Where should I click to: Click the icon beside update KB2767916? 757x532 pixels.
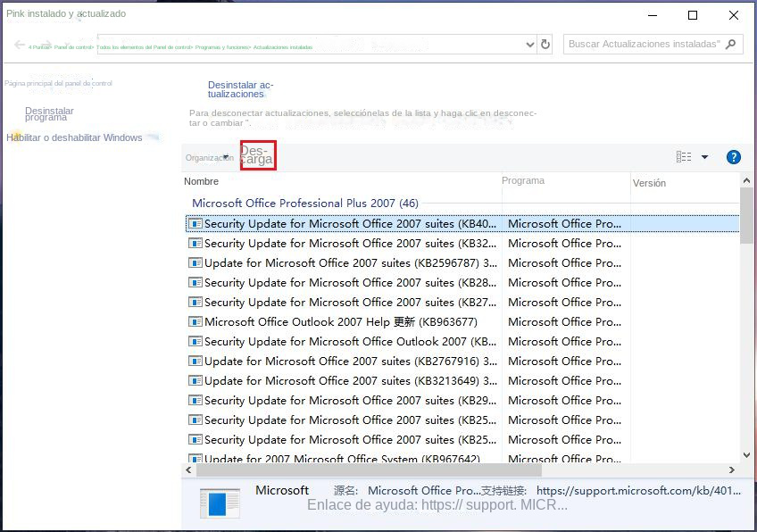tap(195, 362)
